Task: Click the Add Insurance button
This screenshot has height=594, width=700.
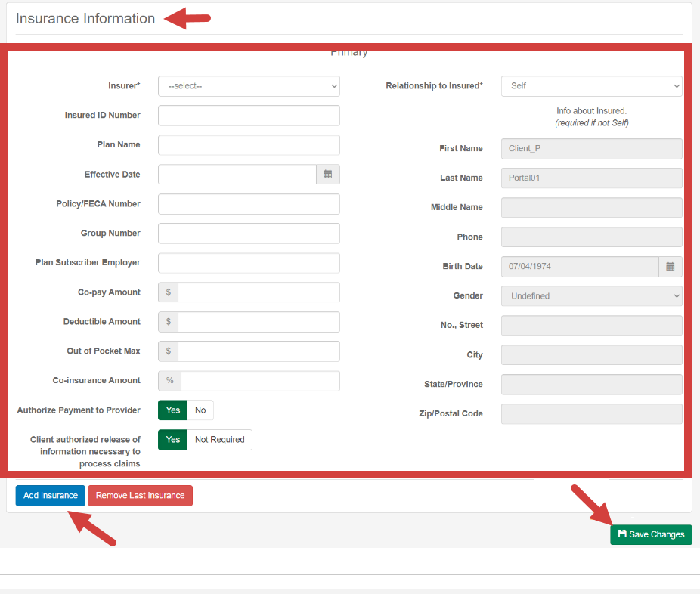Action: 50,495
